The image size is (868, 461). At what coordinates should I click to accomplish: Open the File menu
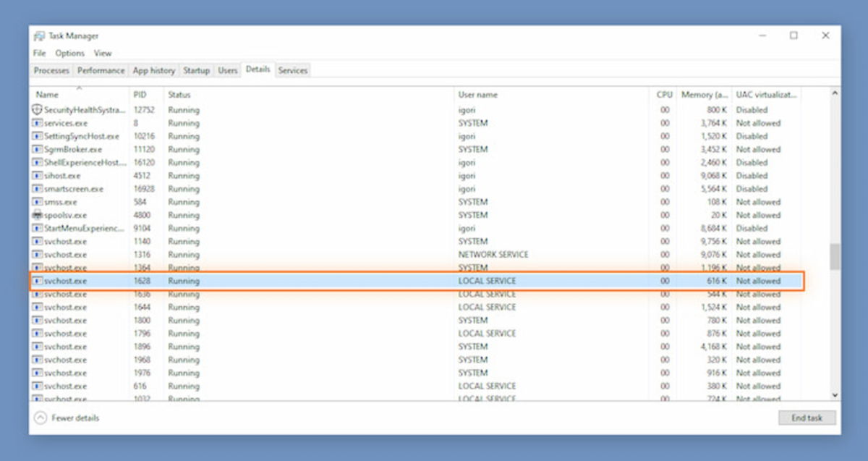pos(39,53)
